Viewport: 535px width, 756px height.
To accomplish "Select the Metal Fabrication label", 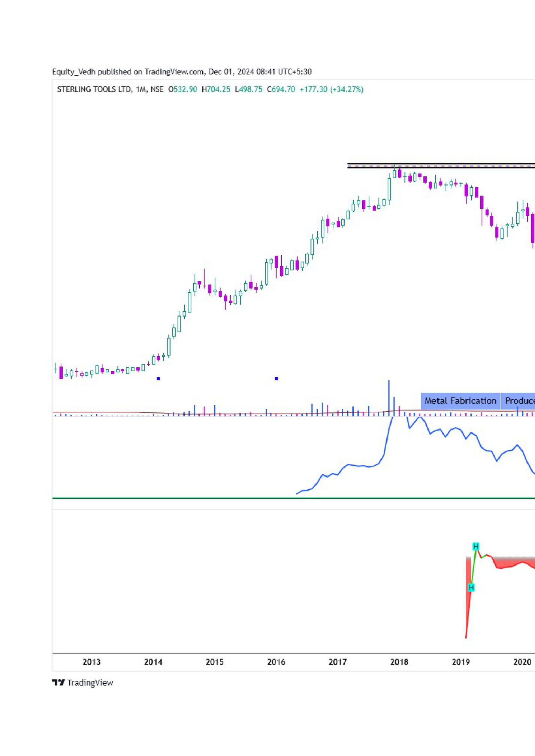I will coord(460,400).
